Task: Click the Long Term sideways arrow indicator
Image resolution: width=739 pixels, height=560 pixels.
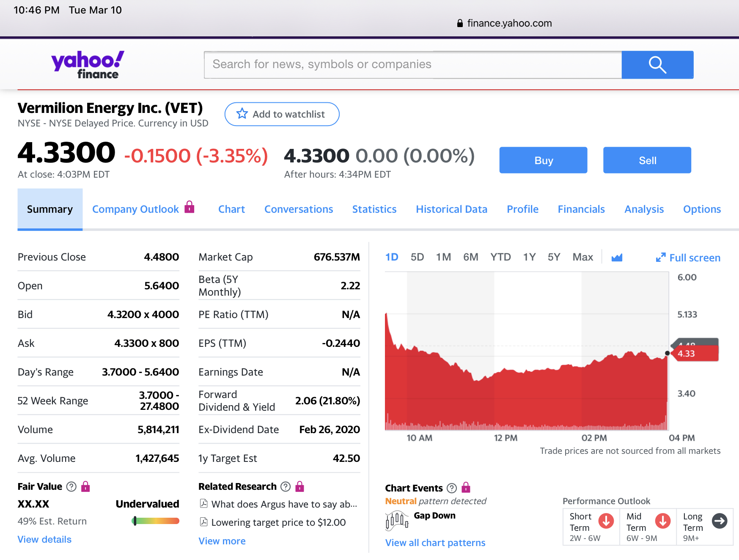Action: point(719,521)
